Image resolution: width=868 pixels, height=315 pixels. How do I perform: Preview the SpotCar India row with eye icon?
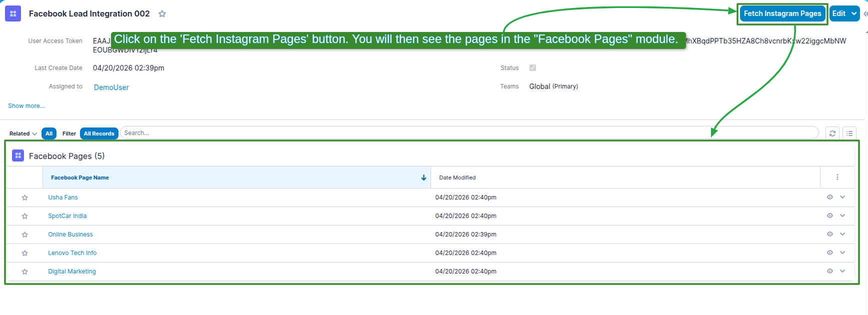(x=830, y=215)
